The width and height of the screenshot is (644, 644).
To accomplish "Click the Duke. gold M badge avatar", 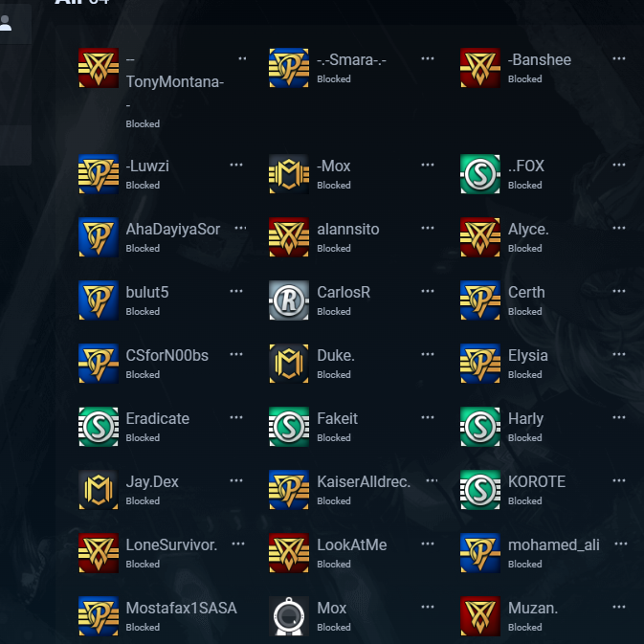I will pyautogui.click(x=289, y=364).
